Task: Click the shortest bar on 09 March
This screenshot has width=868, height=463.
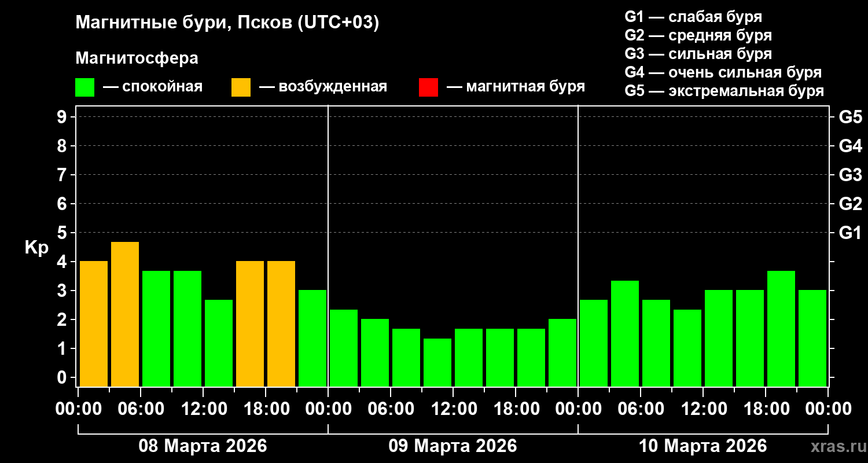Action: [x=437, y=363]
